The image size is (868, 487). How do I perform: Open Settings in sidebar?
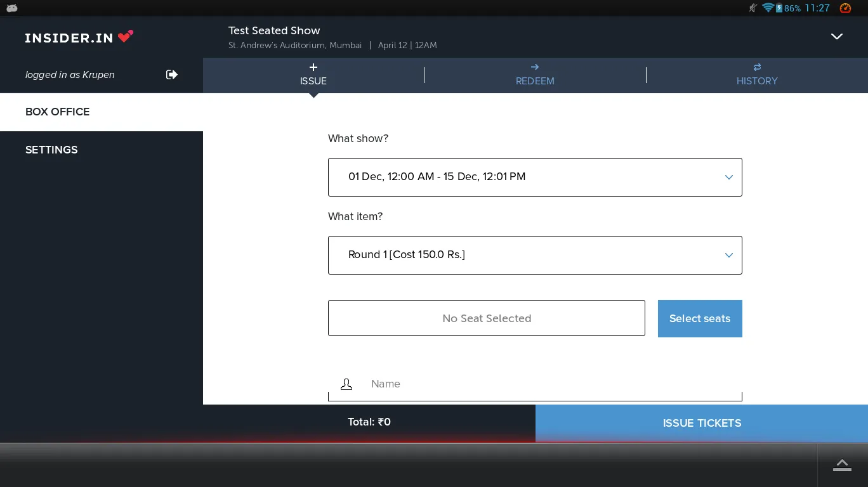pyautogui.click(x=51, y=150)
